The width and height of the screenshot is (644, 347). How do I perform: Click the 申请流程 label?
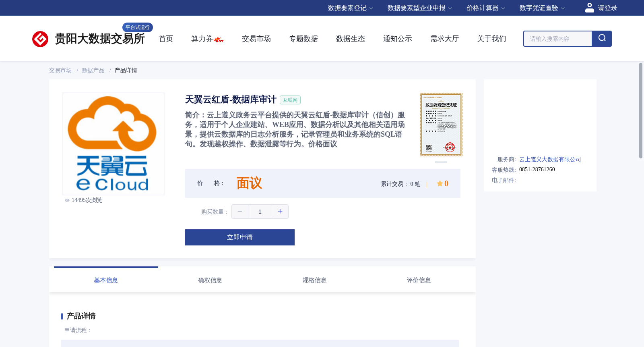pyautogui.click(x=78, y=330)
